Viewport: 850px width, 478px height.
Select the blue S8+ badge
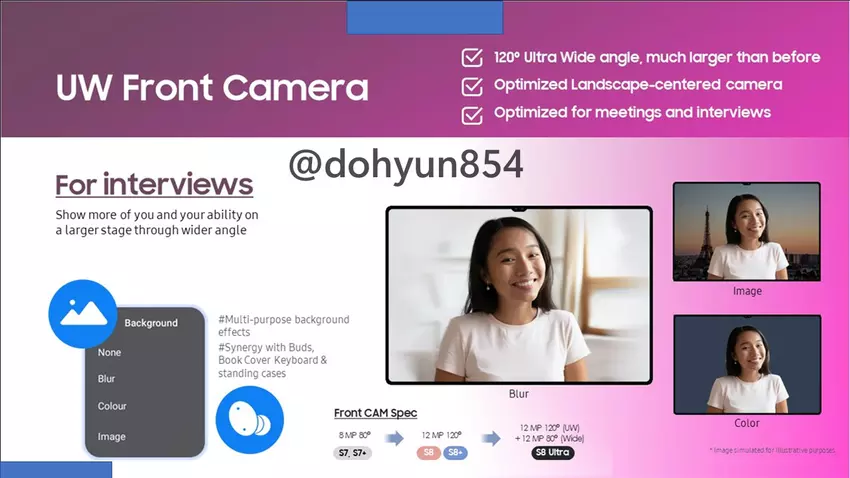click(455, 453)
